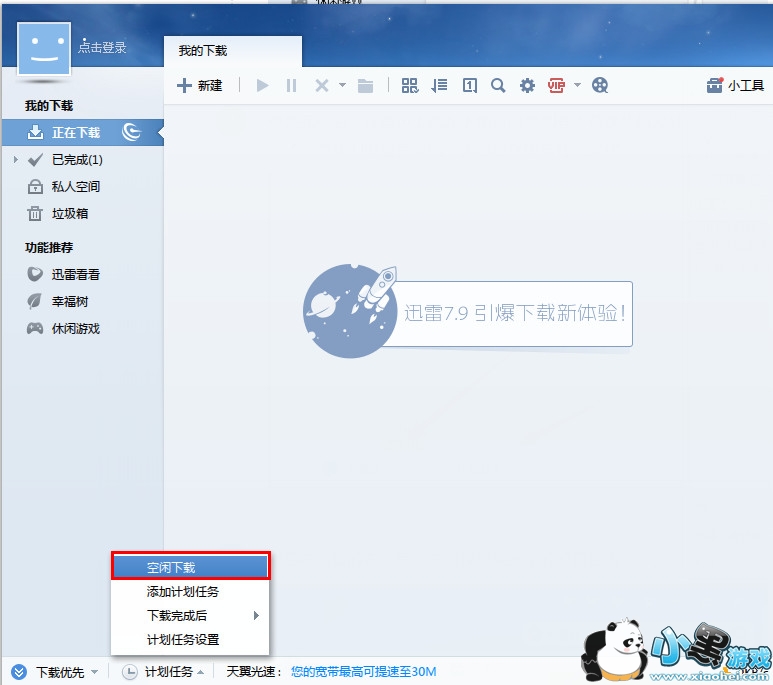Open the dropdown arrow beside delete icon
This screenshot has height=685, width=773.
click(342, 85)
